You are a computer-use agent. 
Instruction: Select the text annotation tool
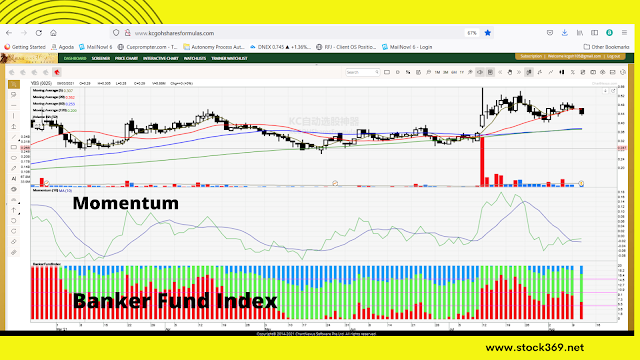pyautogui.click(x=13, y=179)
